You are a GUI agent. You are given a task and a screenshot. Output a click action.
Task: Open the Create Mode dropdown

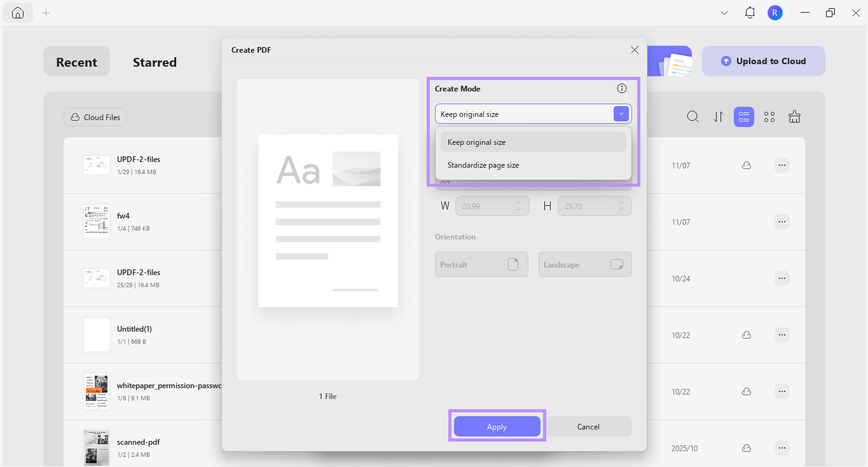click(621, 114)
